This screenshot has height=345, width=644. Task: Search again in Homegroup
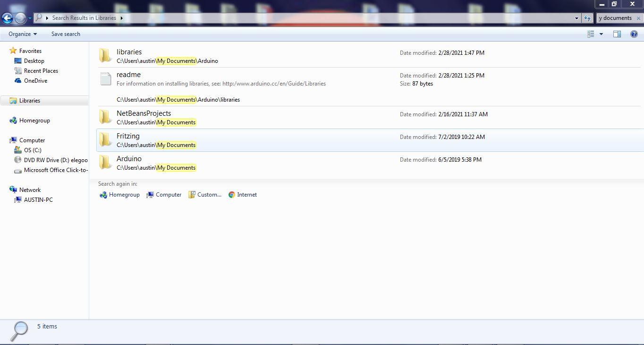click(119, 194)
